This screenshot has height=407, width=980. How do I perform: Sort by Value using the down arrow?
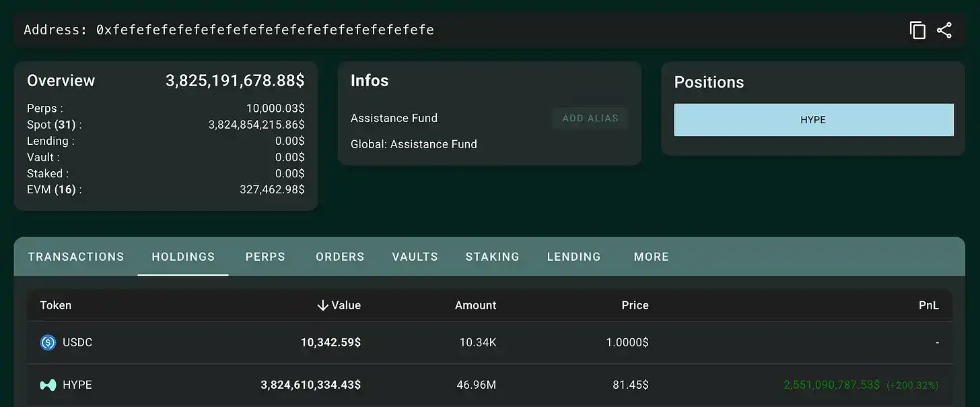pyautogui.click(x=322, y=305)
